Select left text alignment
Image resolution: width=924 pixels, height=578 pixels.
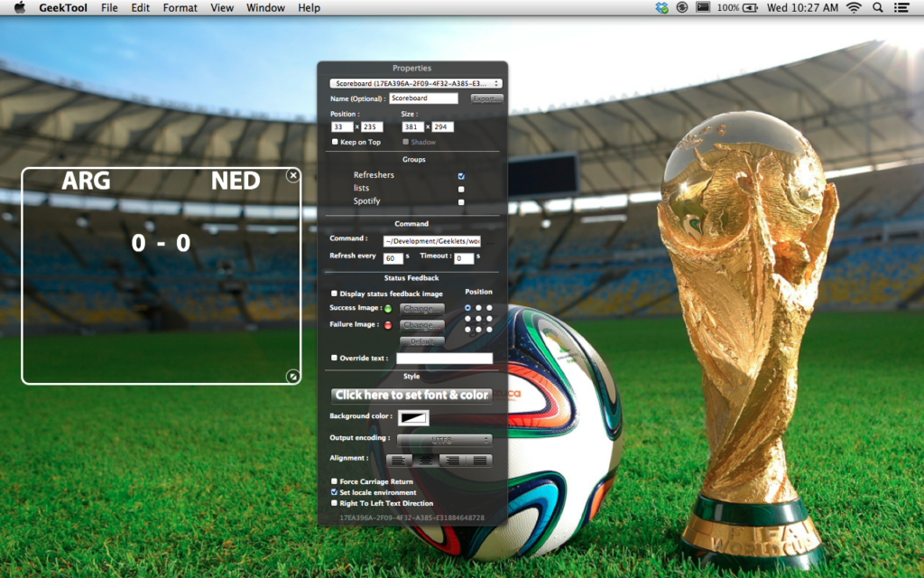point(400,460)
